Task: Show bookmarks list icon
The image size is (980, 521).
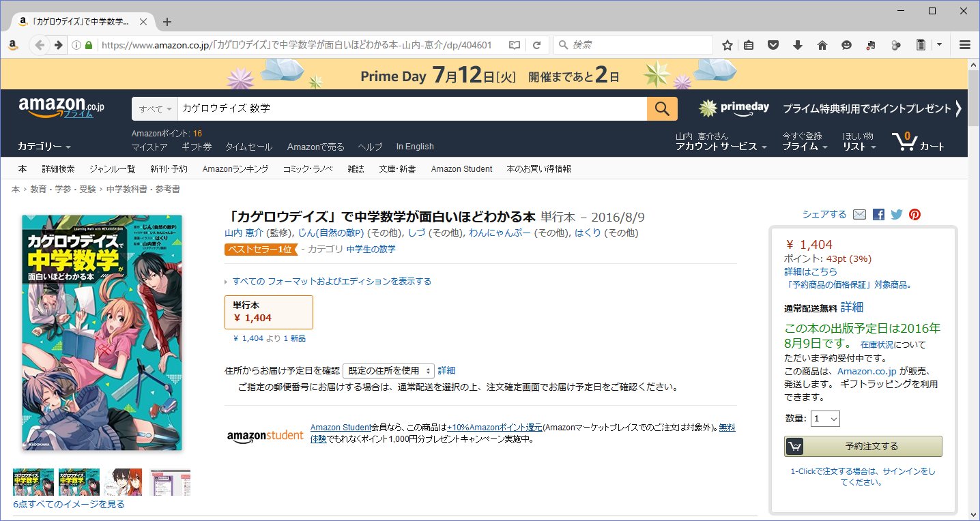Action: [749, 45]
